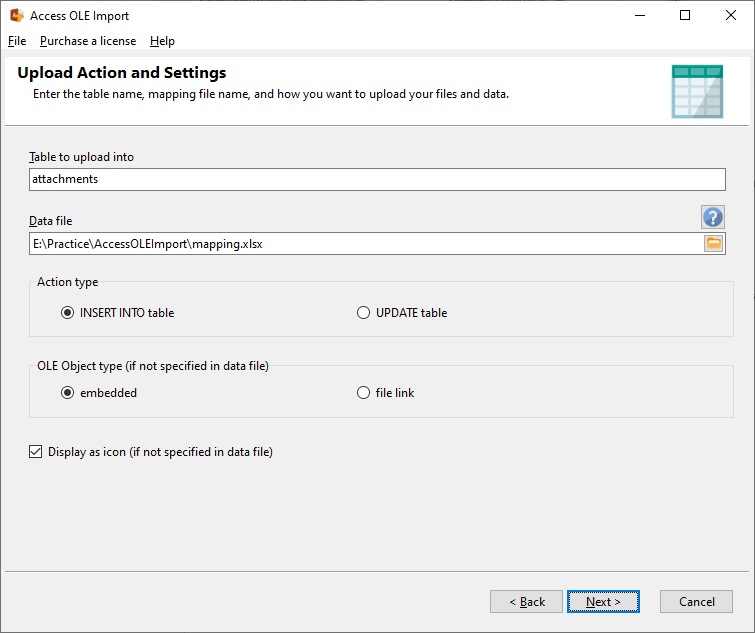
Task: Select the INSERT INTO table radio button
Action: (x=68, y=313)
